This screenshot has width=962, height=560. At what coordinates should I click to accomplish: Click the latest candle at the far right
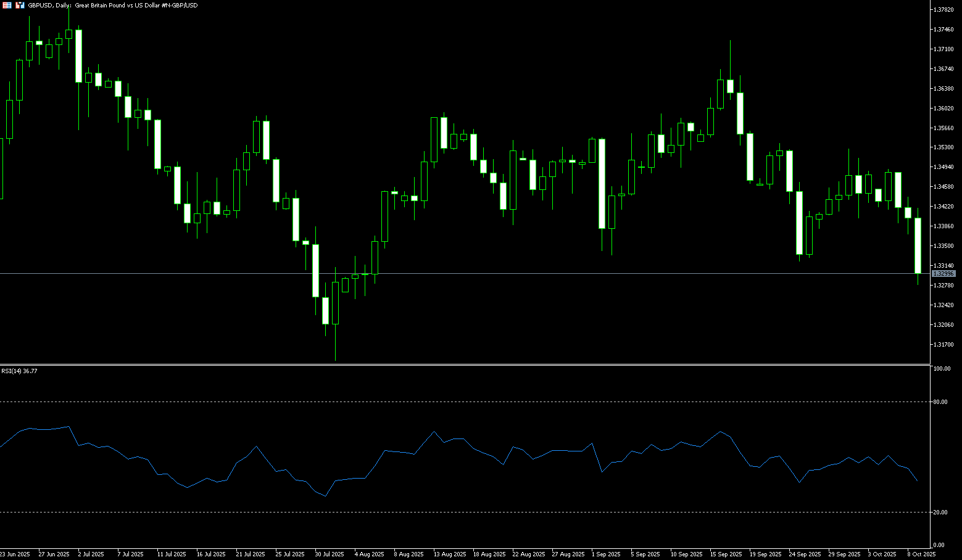(918, 245)
